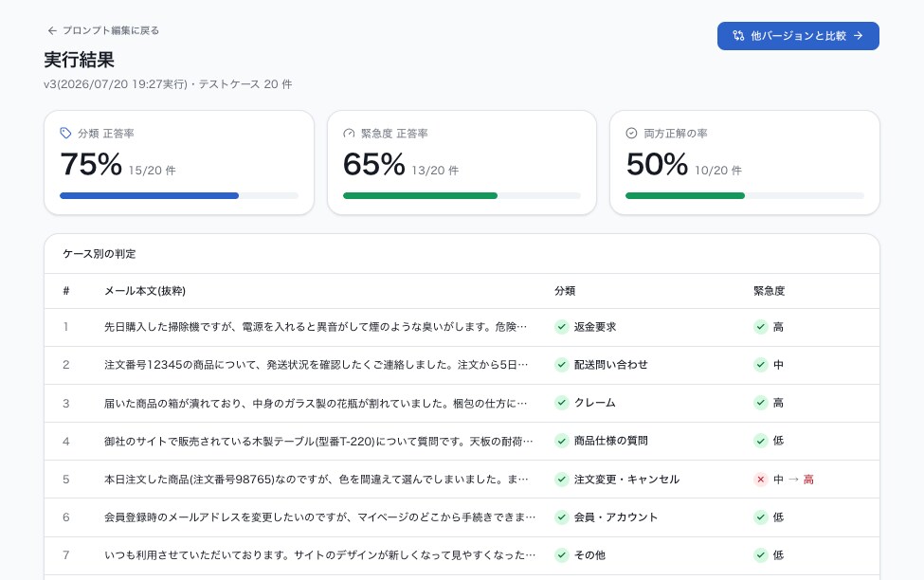Select the email text starting 会員登録時のメールアドレス
This screenshot has height=580, width=924.
(x=320, y=517)
